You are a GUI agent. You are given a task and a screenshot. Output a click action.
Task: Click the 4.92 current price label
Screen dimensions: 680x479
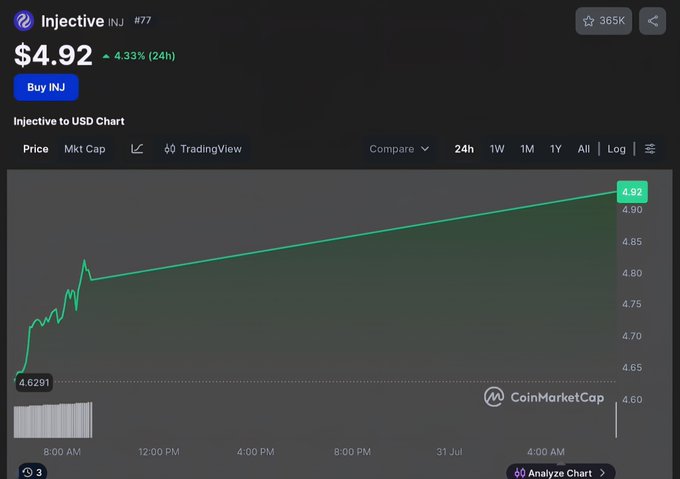[x=632, y=192]
